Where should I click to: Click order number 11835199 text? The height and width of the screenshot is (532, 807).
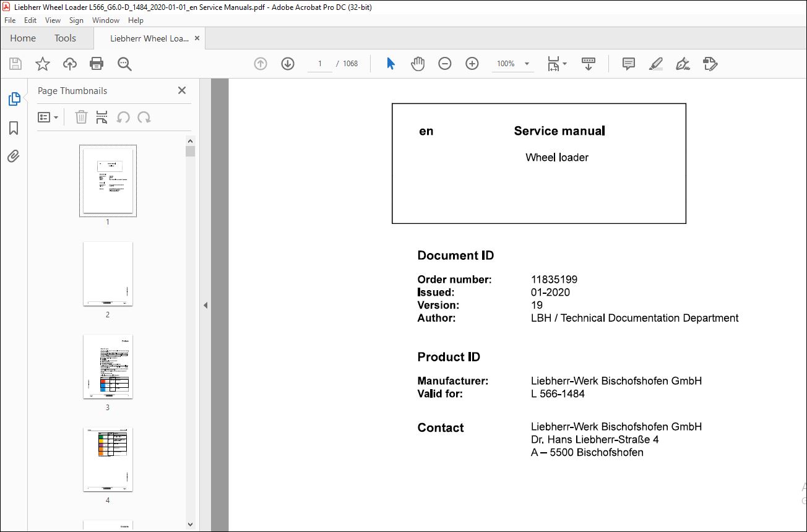(x=554, y=280)
